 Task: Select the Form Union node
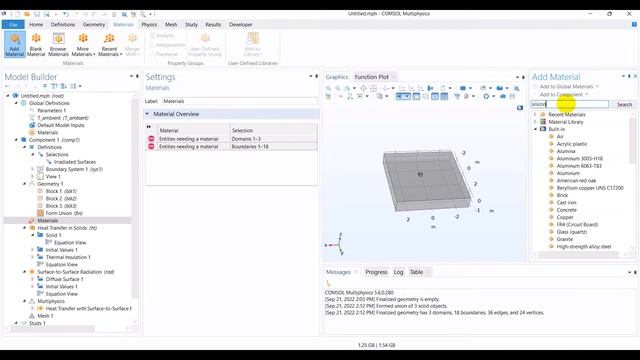(x=64, y=213)
